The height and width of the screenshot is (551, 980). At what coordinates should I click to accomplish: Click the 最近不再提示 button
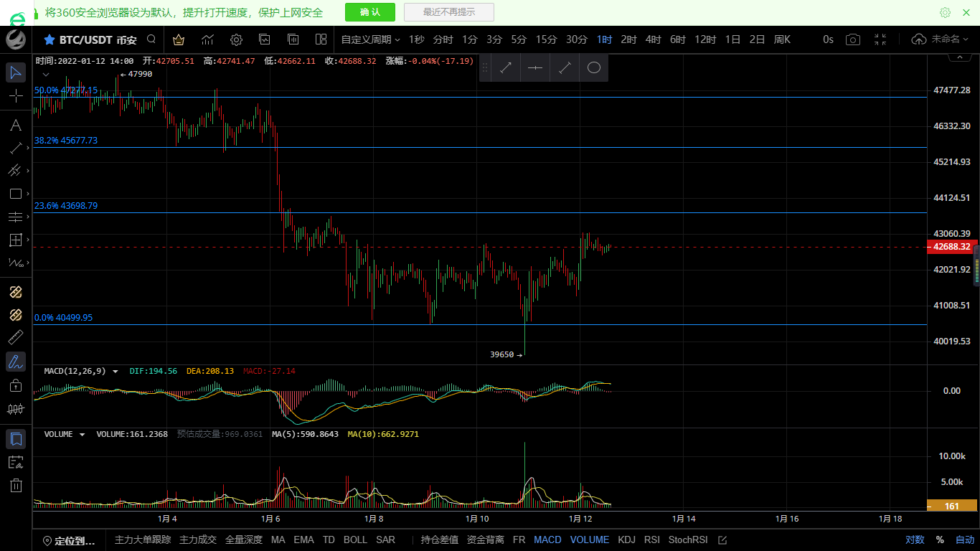[x=449, y=12]
